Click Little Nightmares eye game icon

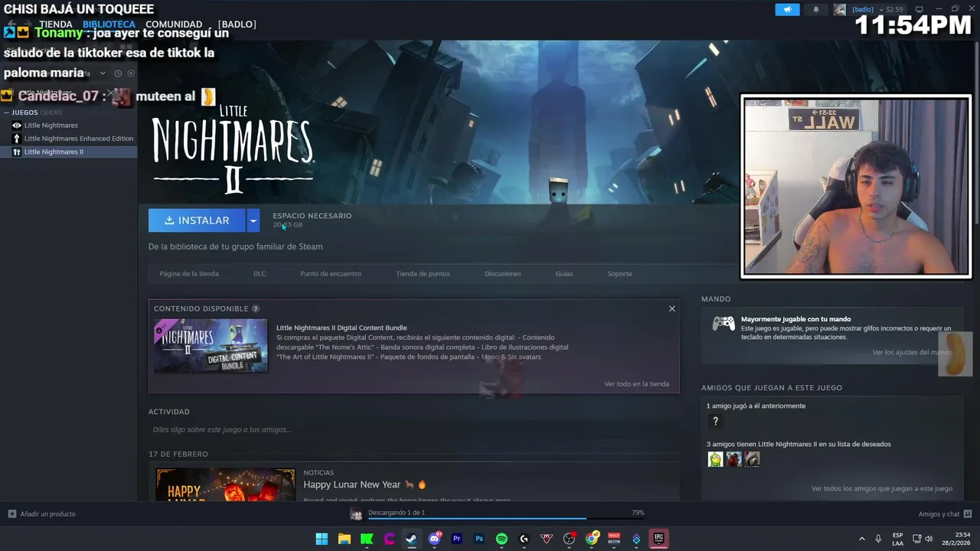point(17,125)
